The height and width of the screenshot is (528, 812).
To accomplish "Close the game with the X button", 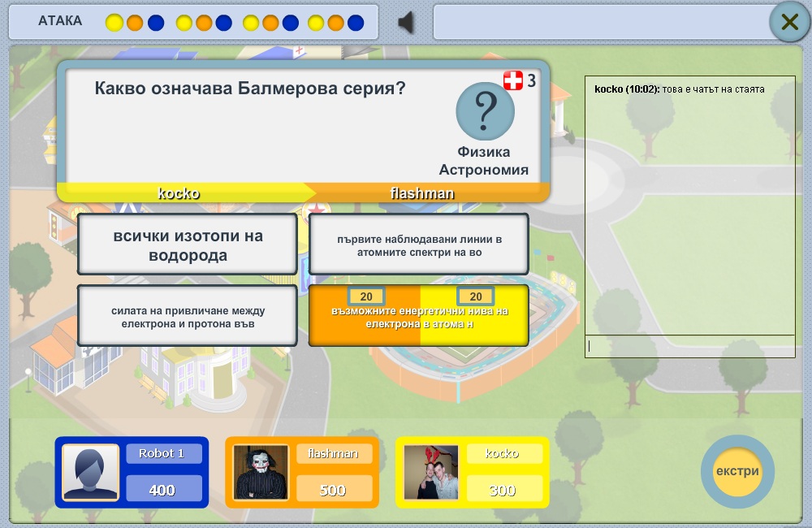I will coord(788,22).
